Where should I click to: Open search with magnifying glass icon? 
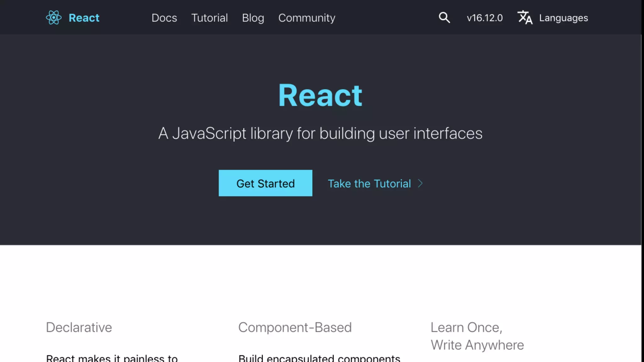(x=444, y=18)
